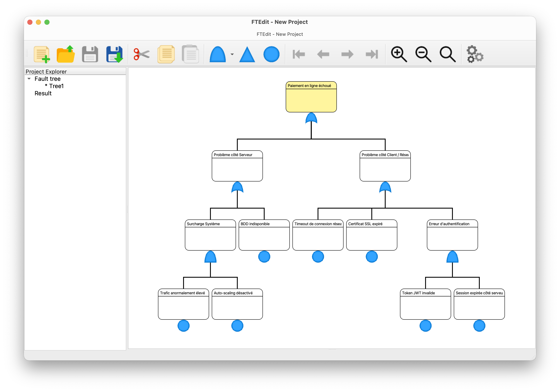Click the gray Save floppy icon
Viewport: 560px width, 392px height.
[x=90, y=54]
